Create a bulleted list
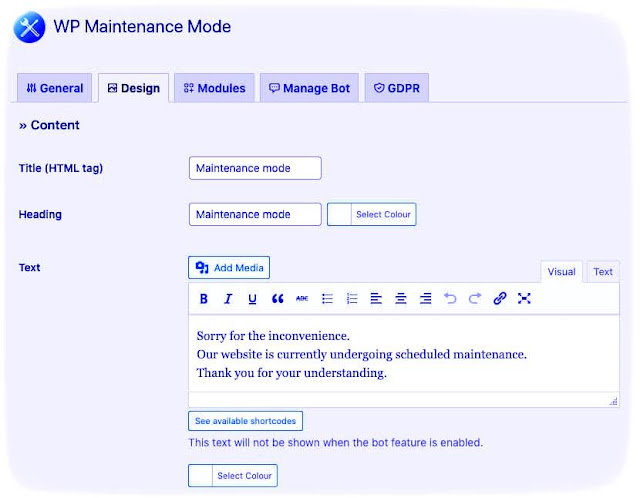Screen dimensions: 640x498 (327, 299)
